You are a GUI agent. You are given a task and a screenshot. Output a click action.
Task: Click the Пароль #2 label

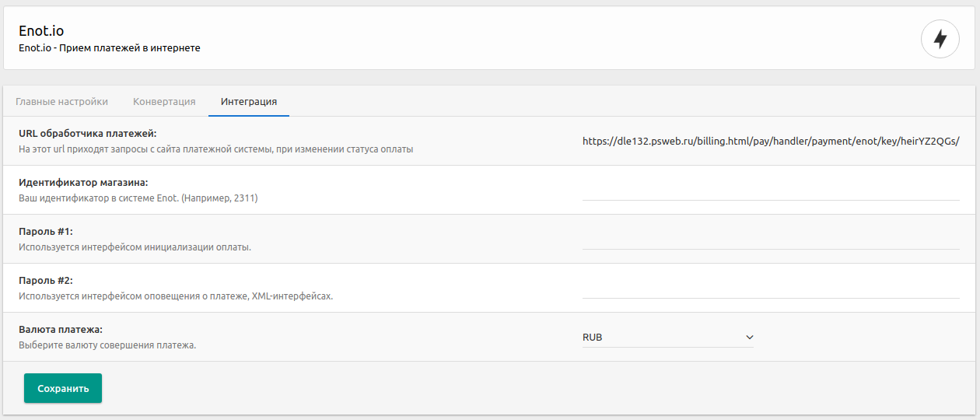(46, 281)
